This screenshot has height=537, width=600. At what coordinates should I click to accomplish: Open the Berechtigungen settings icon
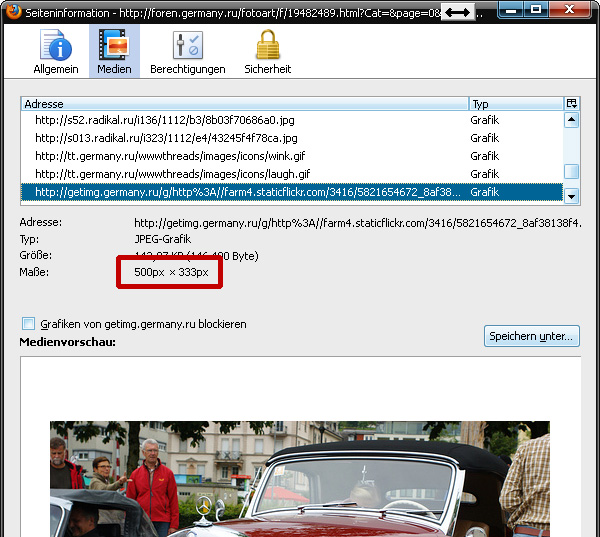pos(187,51)
